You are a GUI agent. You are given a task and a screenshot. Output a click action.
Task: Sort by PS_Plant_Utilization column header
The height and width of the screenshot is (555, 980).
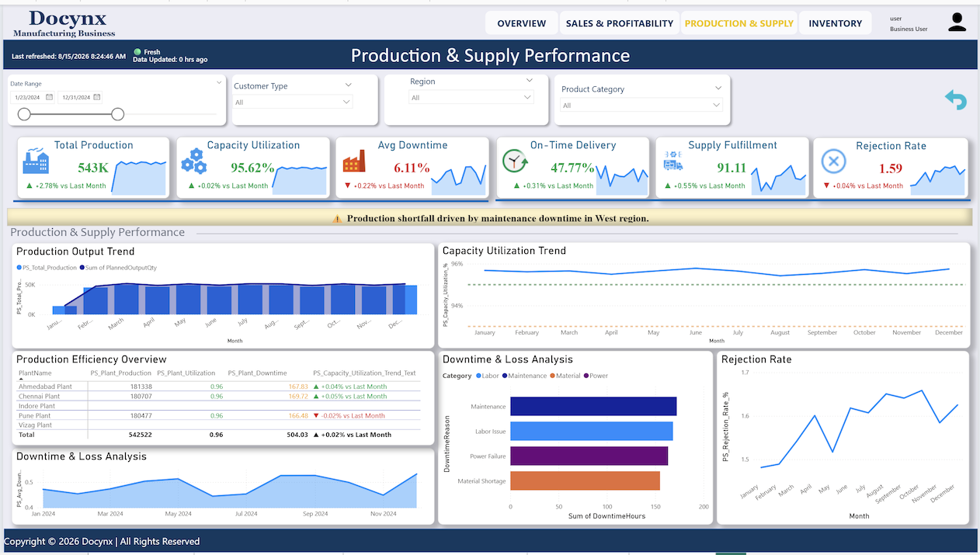187,373
